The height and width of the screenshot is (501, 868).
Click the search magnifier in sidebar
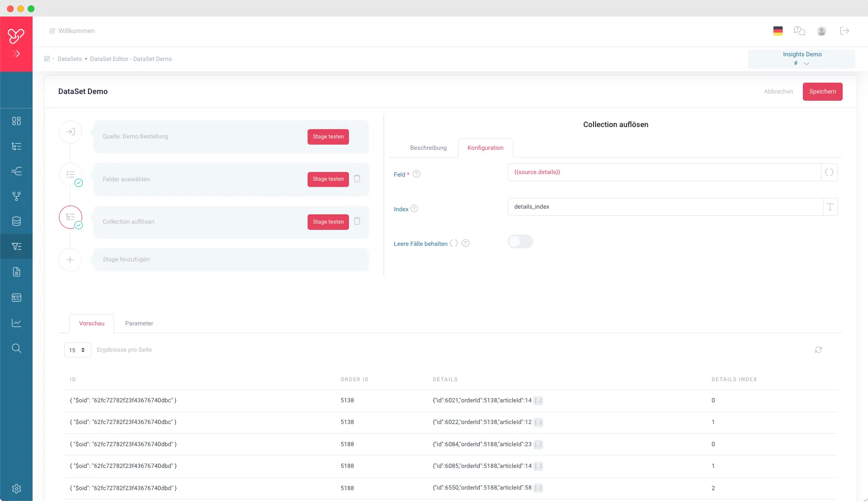17,348
